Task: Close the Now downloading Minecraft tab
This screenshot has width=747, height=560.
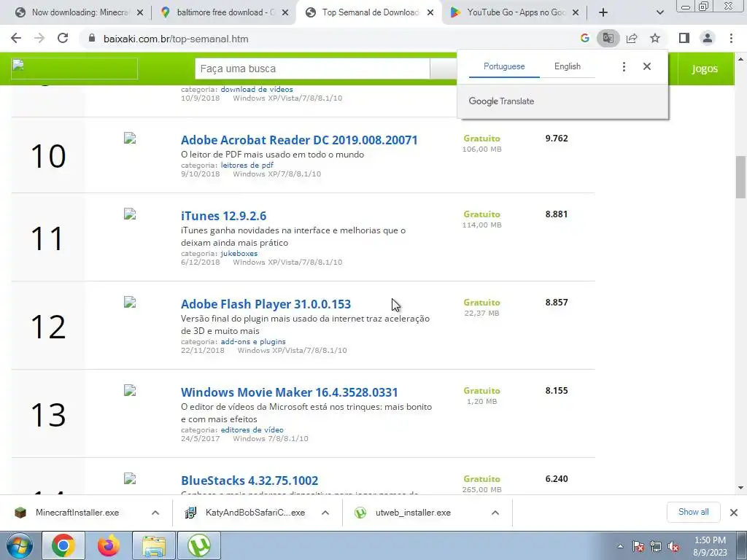Action: coord(139,13)
